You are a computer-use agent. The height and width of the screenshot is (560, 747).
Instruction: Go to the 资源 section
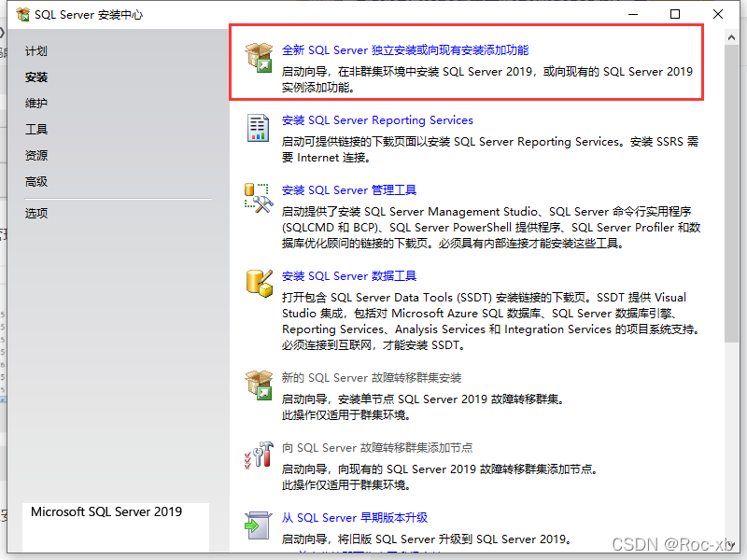tap(36, 156)
